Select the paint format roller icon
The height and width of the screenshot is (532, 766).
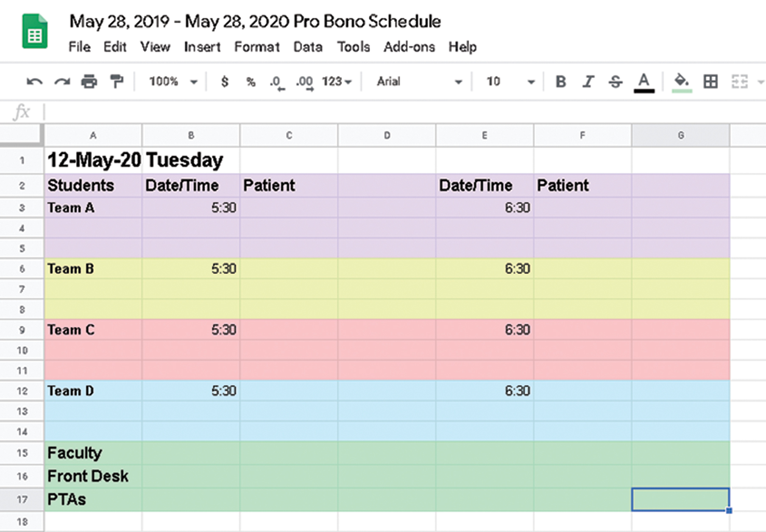click(x=116, y=81)
